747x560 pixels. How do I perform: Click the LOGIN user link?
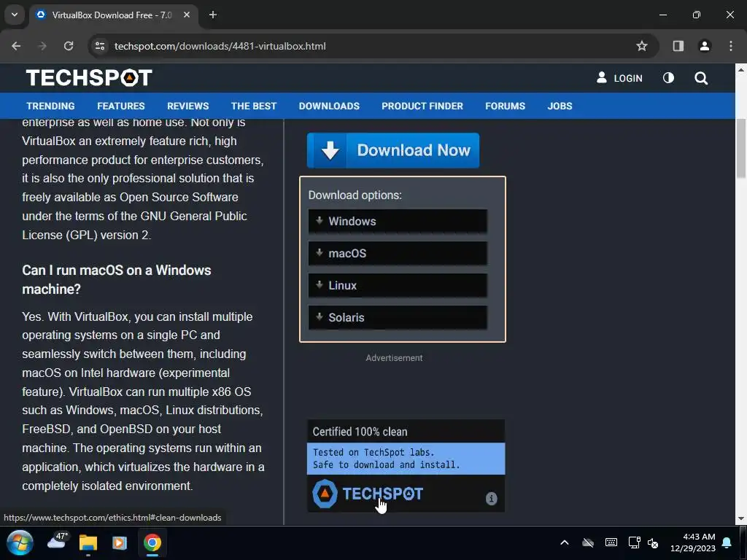[619, 78]
